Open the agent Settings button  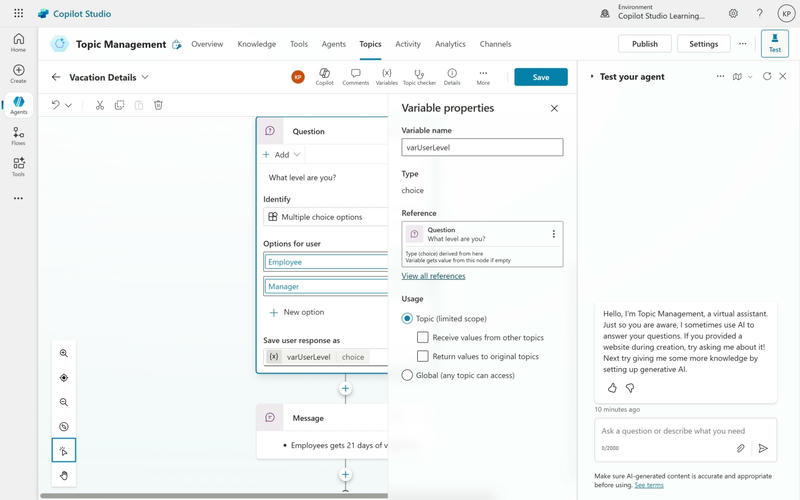704,44
